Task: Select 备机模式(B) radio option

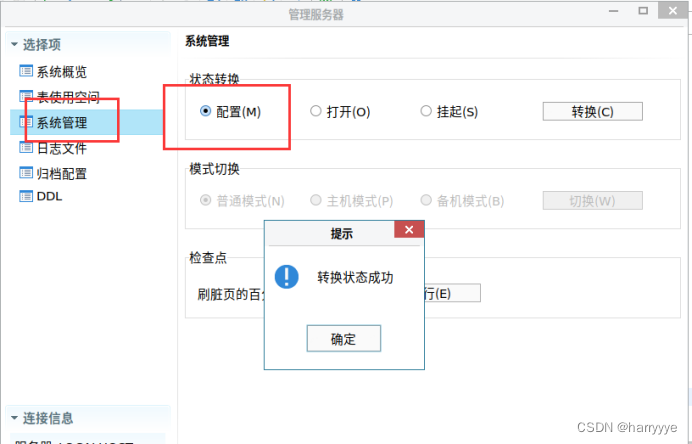Action: coord(426,200)
